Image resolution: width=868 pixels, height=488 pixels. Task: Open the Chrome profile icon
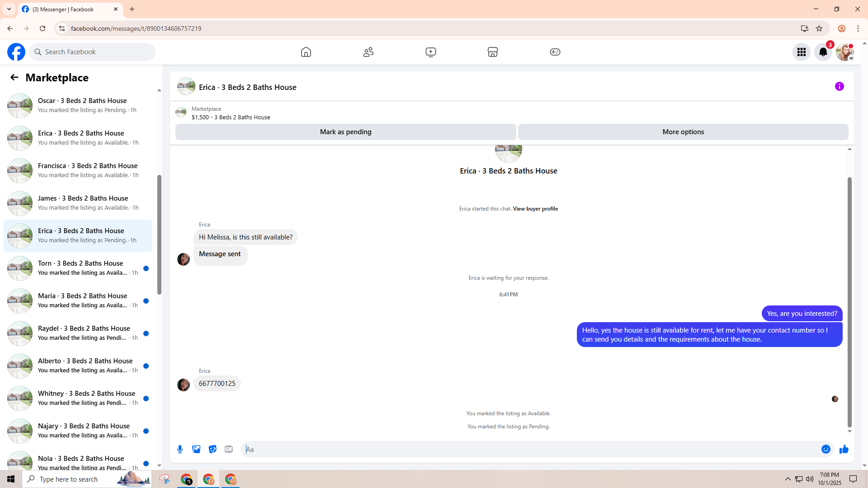(842, 28)
